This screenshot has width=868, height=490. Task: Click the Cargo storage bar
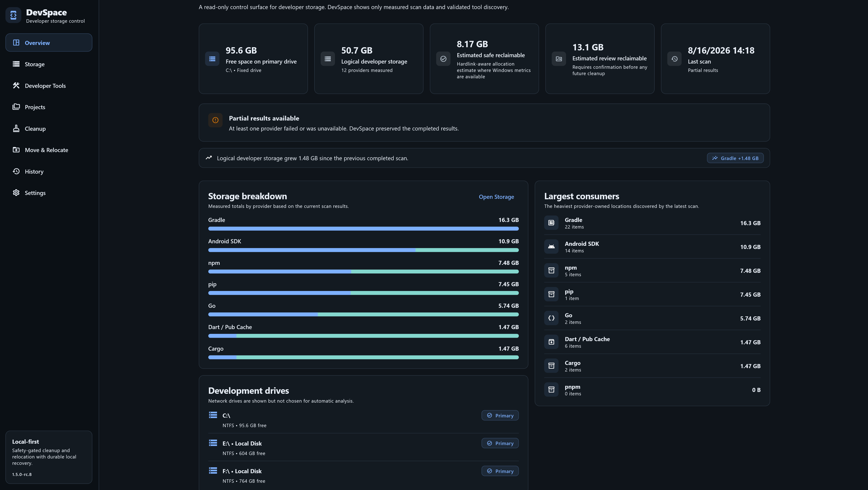[363, 357]
